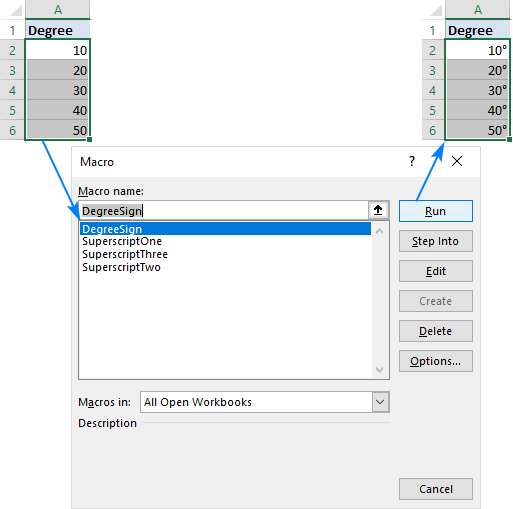Select the 40° cell in right sheet
Screen dimensions: 513x509
click(478, 110)
